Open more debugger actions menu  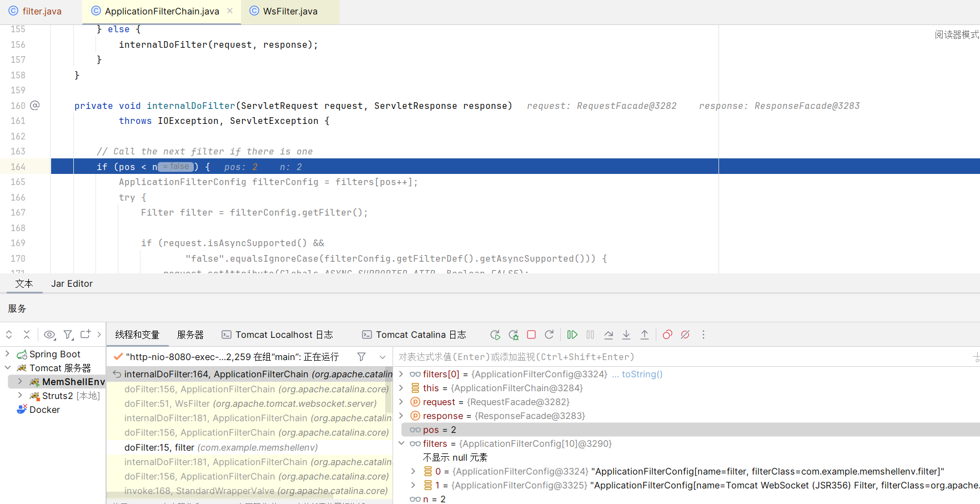pos(703,335)
